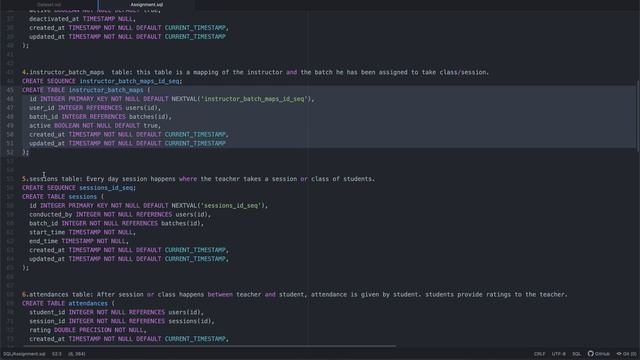
Task: Click the '6.attendances table' comment heading
Action: [58, 294]
